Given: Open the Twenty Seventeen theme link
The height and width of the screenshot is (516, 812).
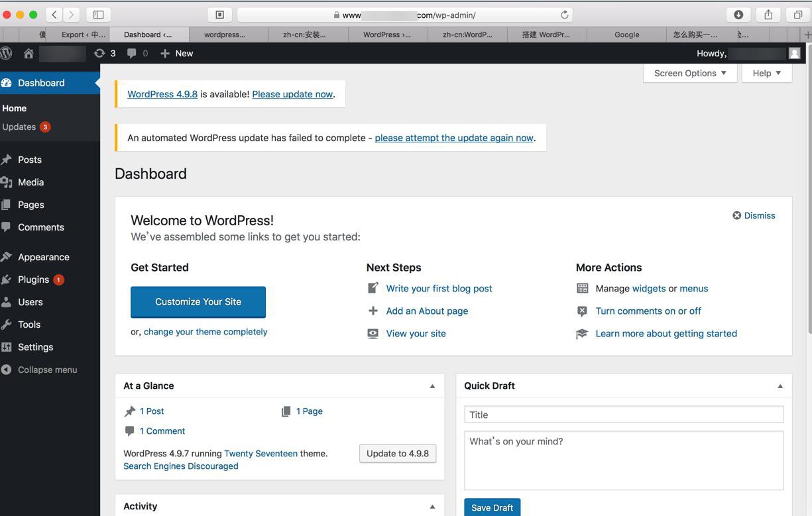Looking at the screenshot, I should (x=261, y=454).
